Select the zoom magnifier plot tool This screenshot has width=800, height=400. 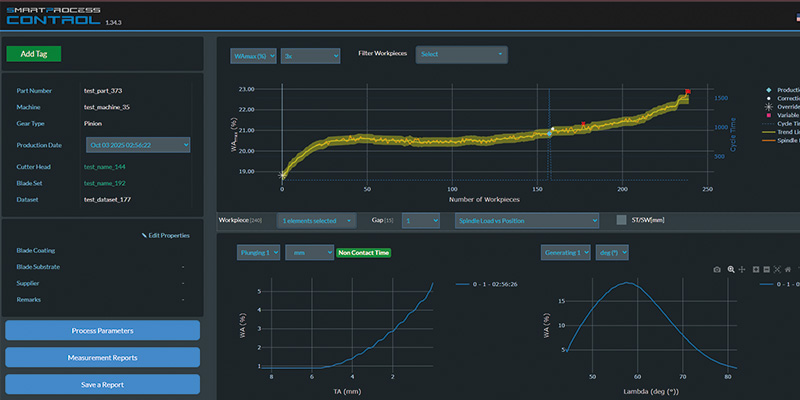(731, 269)
